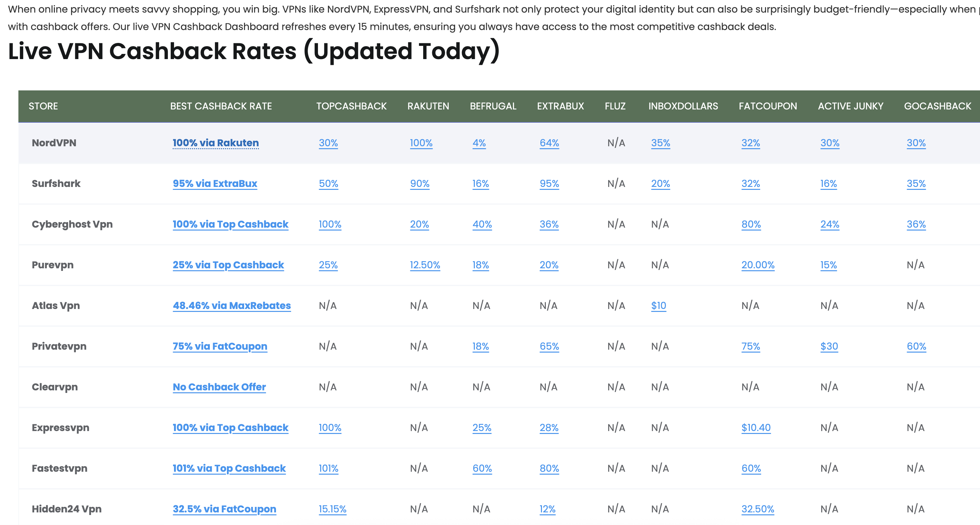Click the 'STORE' column header
This screenshot has height=525, width=980.
click(x=43, y=106)
